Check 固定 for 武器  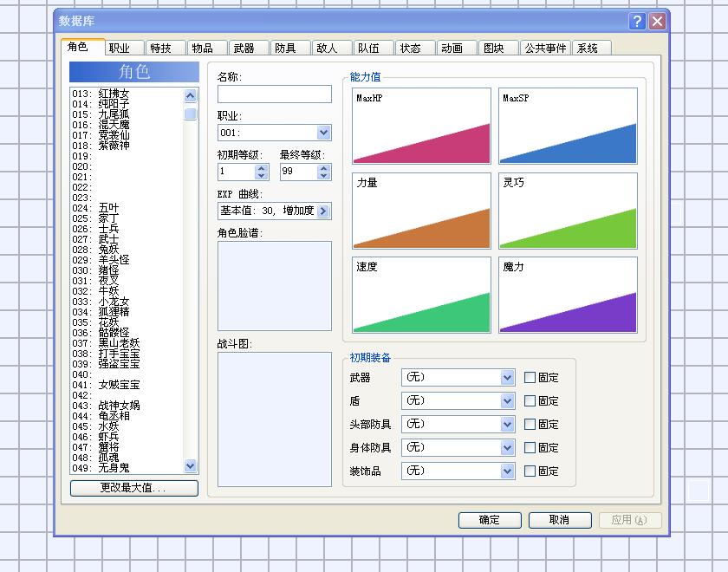point(530,378)
